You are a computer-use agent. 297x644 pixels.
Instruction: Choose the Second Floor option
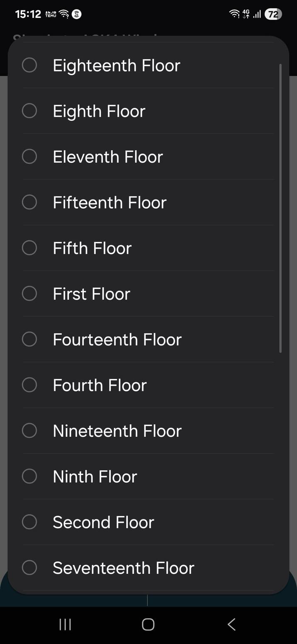coord(103,522)
